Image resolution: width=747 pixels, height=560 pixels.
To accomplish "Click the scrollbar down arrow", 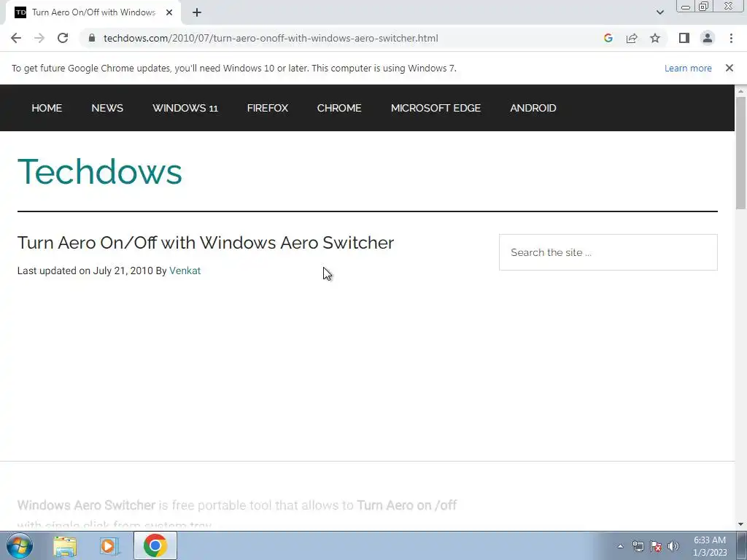I will point(740,524).
